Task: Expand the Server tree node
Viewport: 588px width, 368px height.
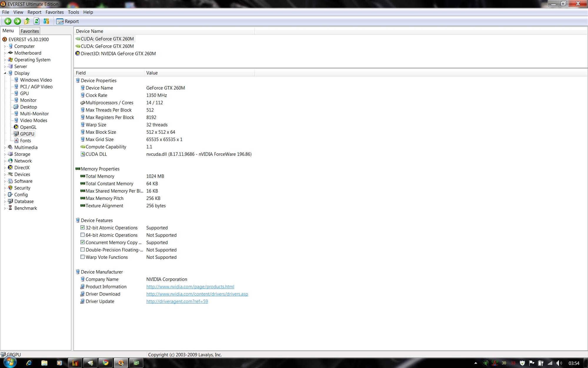Action: click(x=5, y=67)
